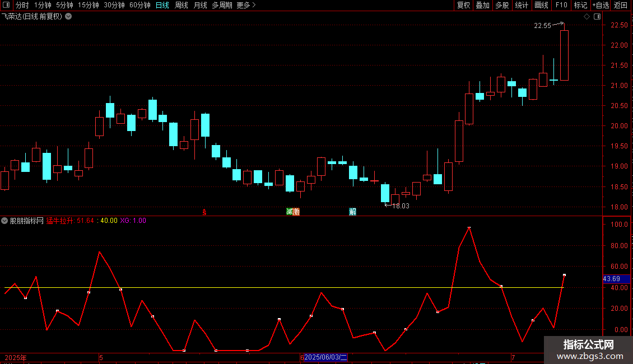The image size is (633, 364).
Task: Toggle the chart panel layout icon
Action: 597,17
